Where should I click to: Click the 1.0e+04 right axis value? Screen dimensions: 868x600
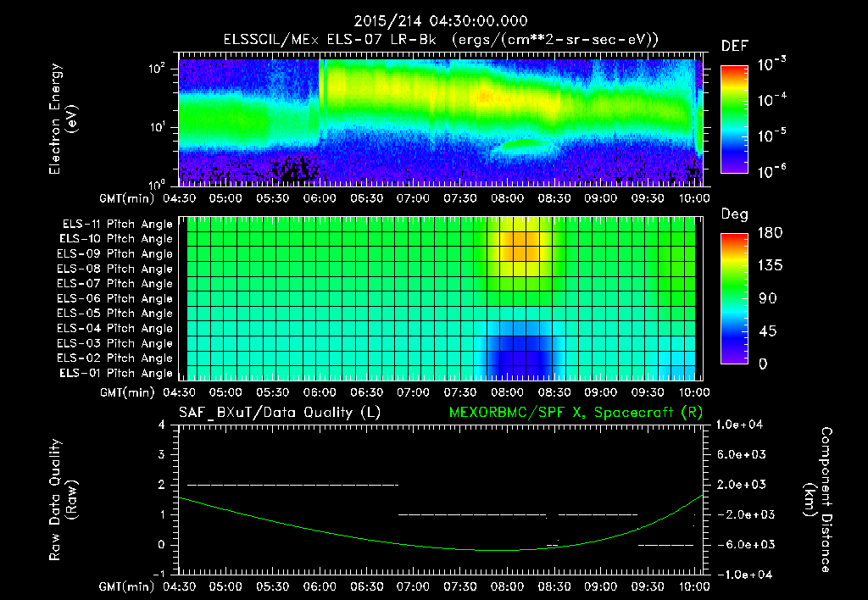[740, 425]
